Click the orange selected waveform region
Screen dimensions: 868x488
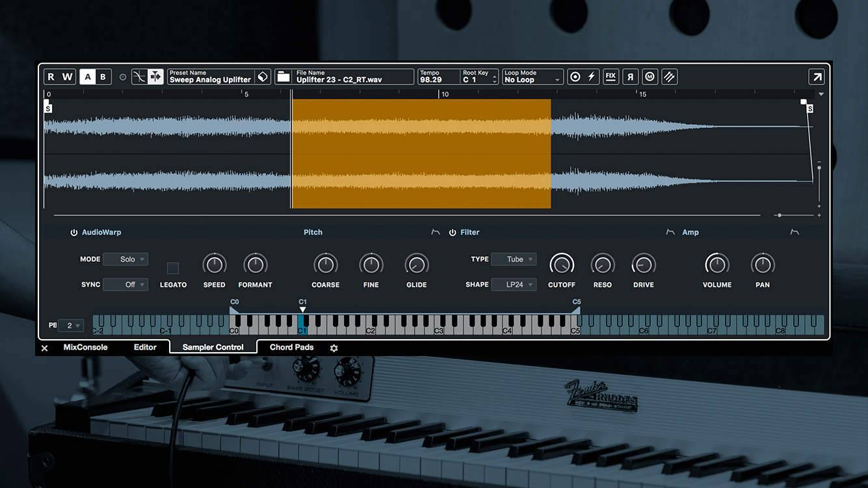coord(421,153)
